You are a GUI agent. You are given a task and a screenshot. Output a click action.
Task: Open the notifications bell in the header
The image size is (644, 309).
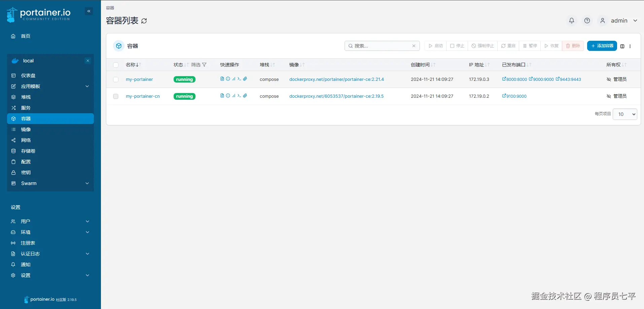(x=572, y=21)
